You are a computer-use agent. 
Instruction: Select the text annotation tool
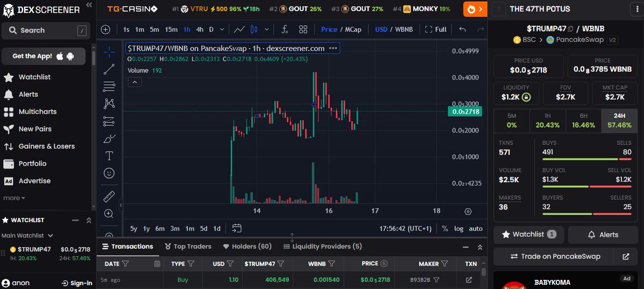pyautogui.click(x=109, y=156)
